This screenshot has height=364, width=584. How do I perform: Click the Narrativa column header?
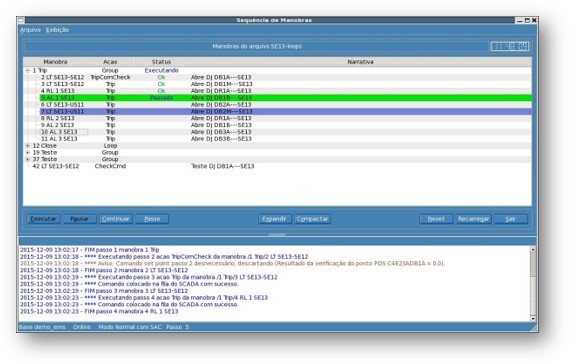[360, 62]
